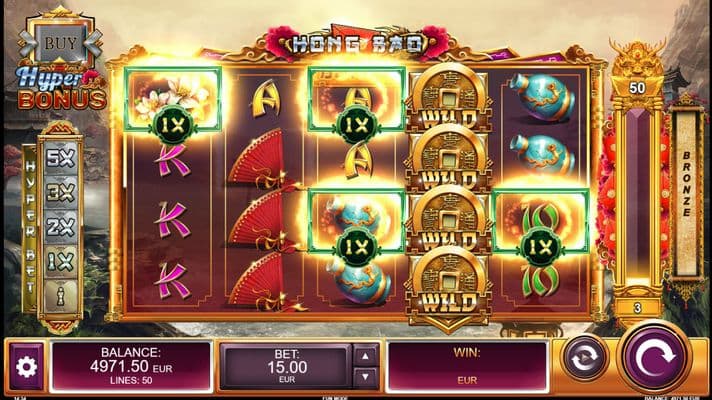Viewport: 712px width, 400px height.
Task: Increase the bet with the up arrow
Action: (x=365, y=356)
